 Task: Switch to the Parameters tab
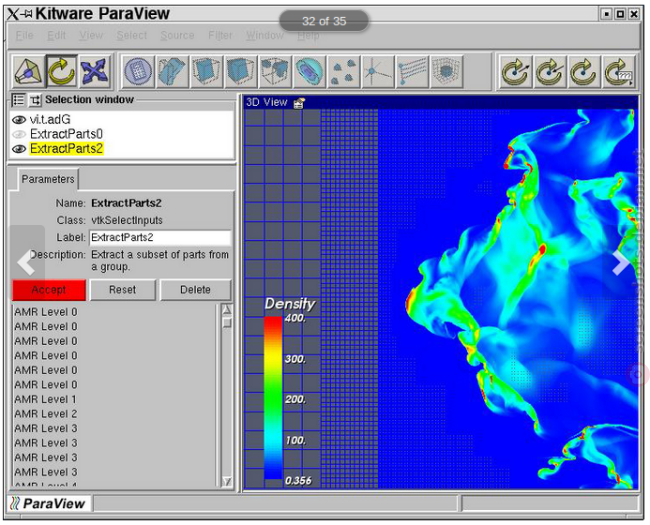coord(48,179)
